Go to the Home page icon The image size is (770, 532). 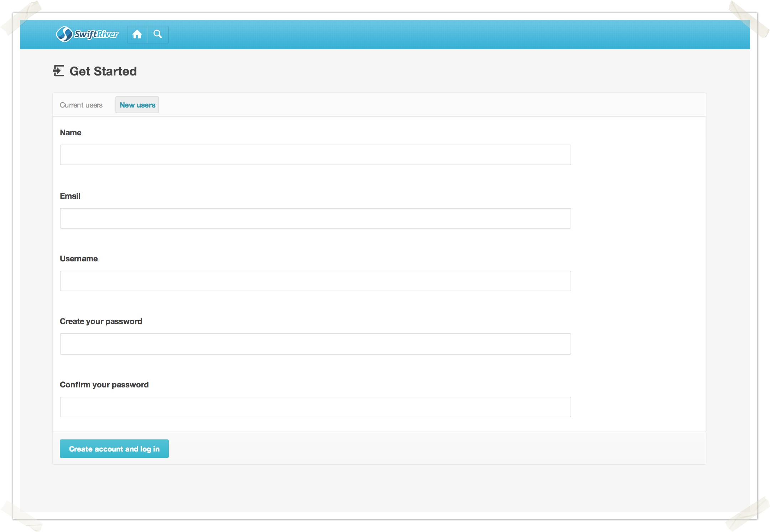coord(137,35)
